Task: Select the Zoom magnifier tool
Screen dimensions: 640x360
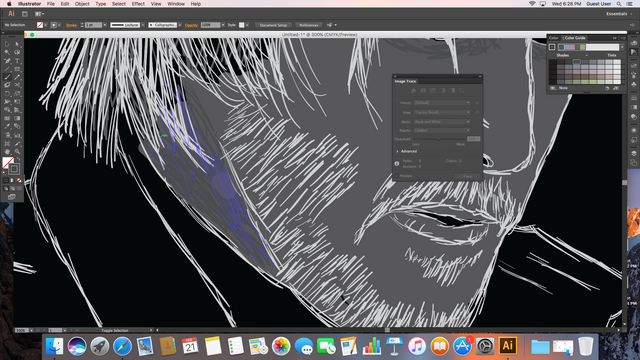Action: coord(17,151)
